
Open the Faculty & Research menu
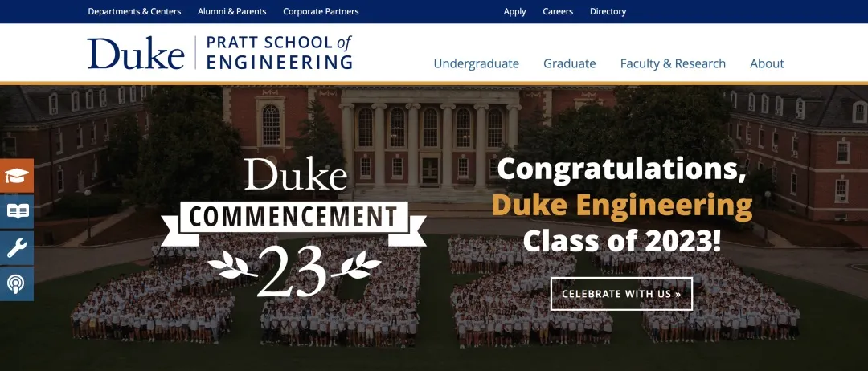click(673, 63)
